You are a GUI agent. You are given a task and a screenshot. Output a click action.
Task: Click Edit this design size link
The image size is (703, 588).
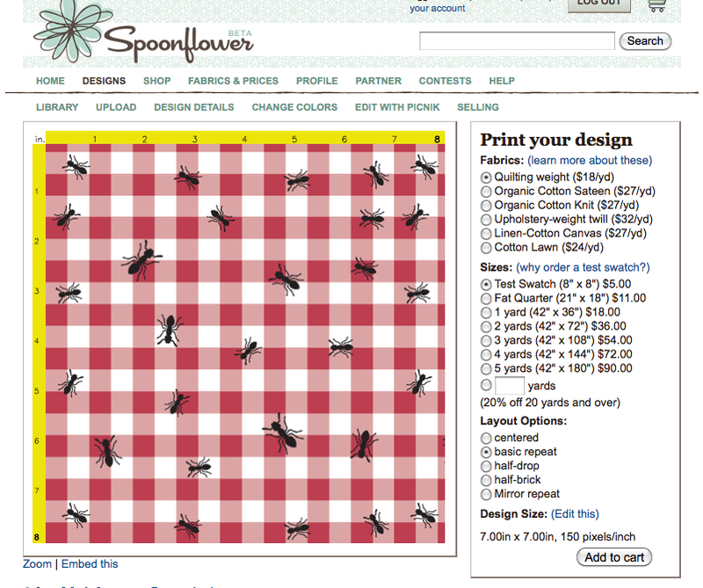tap(575, 514)
